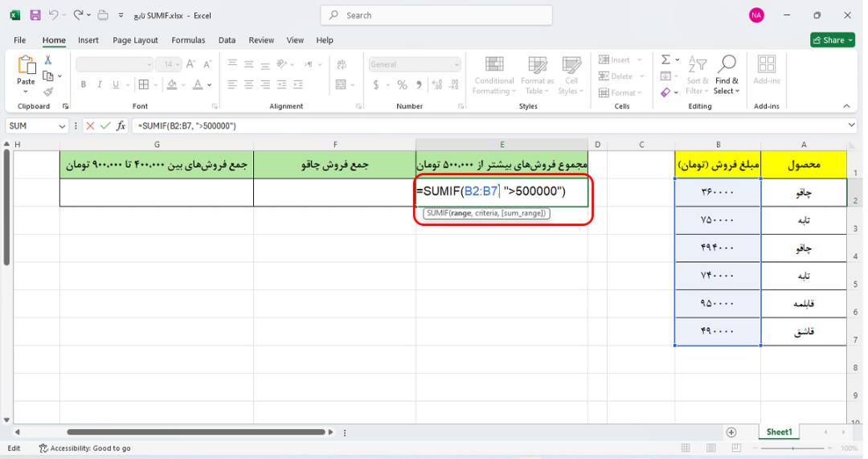This screenshot has width=868, height=459.
Task: Open the NA account profile
Action: (x=756, y=15)
